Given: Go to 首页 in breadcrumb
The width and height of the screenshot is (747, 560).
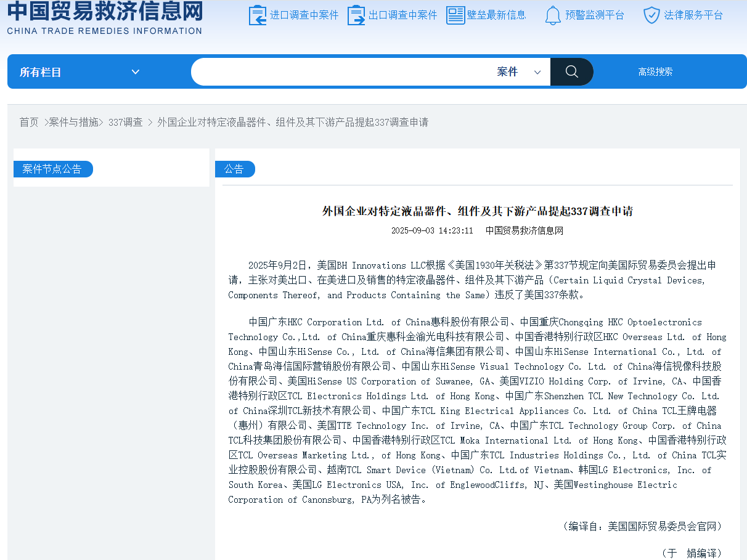Looking at the screenshot, I should tap(29, 122).
